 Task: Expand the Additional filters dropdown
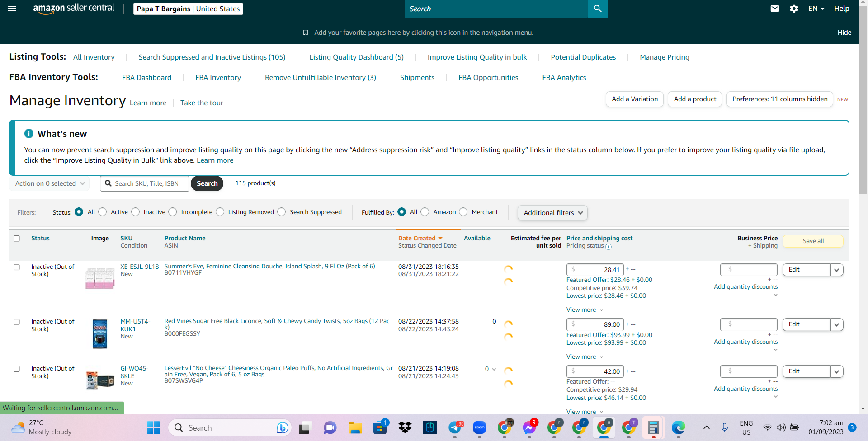click(x=552, y=213)
